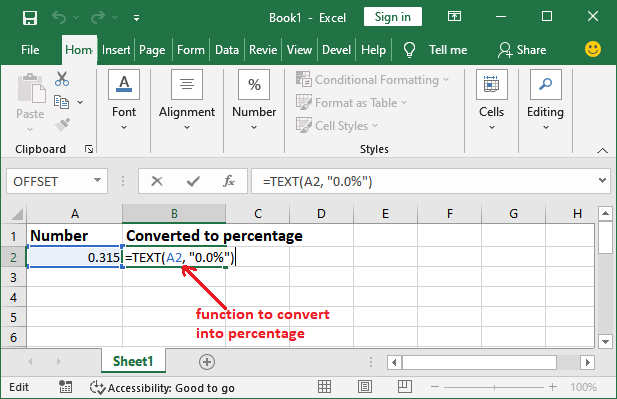Expand the Alignment group
The image size is (617, 399).
(x=187, y=100)
